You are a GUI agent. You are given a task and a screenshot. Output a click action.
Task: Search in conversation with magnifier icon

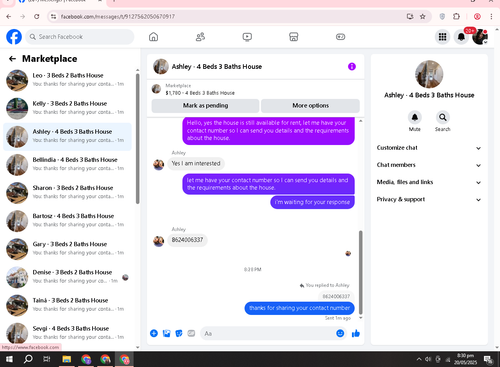443,117
